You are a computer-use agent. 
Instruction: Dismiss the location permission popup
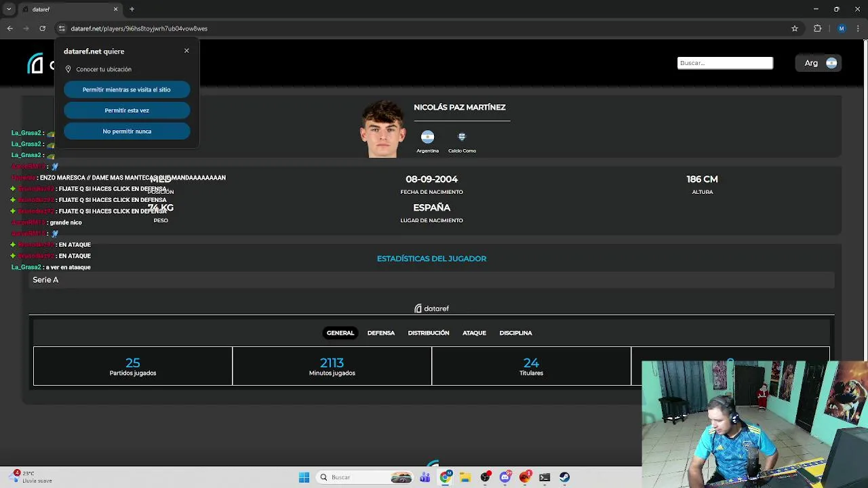[186, 51]
